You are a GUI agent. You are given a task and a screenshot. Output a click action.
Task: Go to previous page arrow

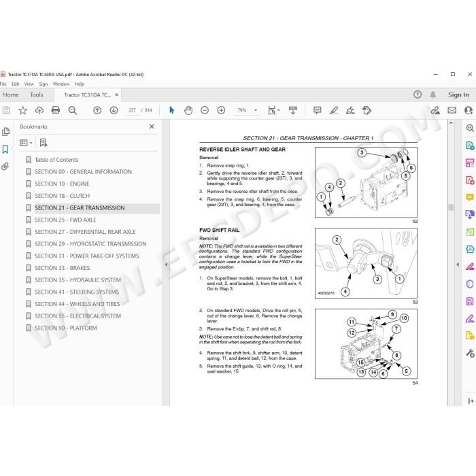pyautogui.click(x=97, y=110)
